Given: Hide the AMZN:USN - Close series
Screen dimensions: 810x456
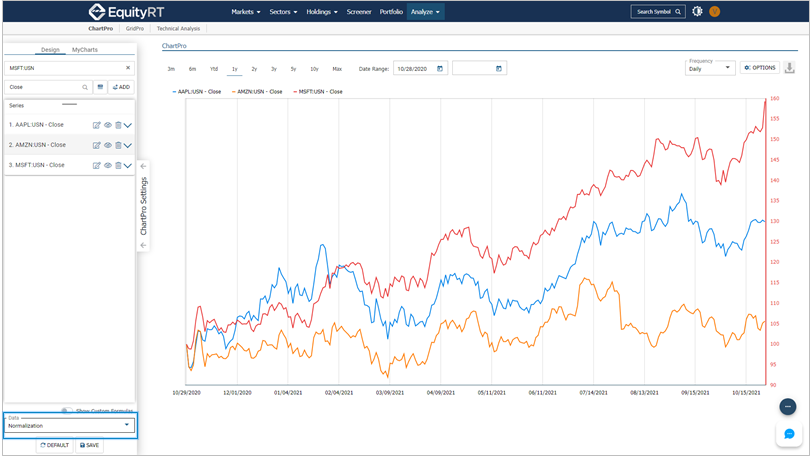Looking at the screenshot, I should pos(107,145).
